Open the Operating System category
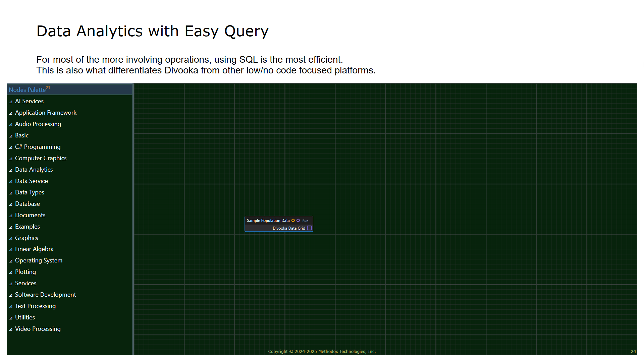 [x=39, y=260]
